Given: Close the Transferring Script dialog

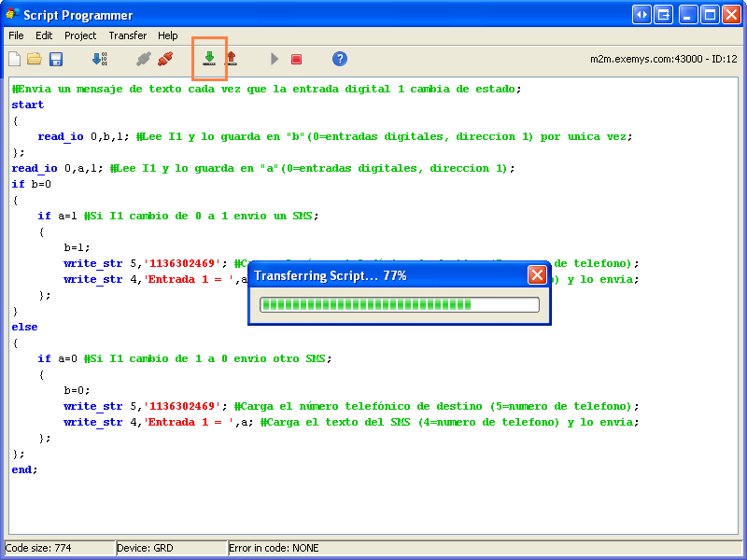Looking at the screenshot, I should click(537, 275).
